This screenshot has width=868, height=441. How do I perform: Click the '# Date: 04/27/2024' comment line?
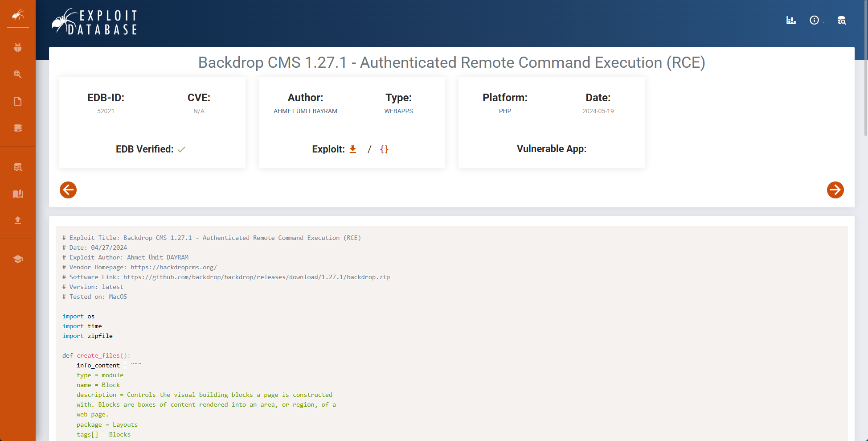coord(95,247)
